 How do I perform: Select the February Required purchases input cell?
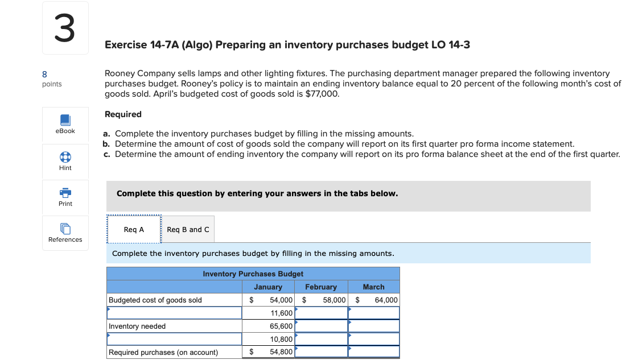[x=322, y=351]
